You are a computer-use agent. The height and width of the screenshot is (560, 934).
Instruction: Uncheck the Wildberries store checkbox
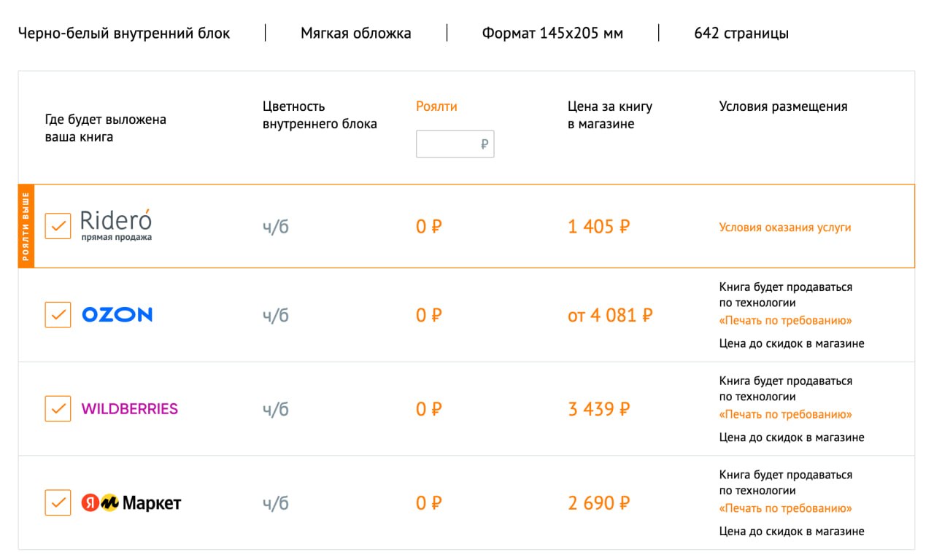58,408
